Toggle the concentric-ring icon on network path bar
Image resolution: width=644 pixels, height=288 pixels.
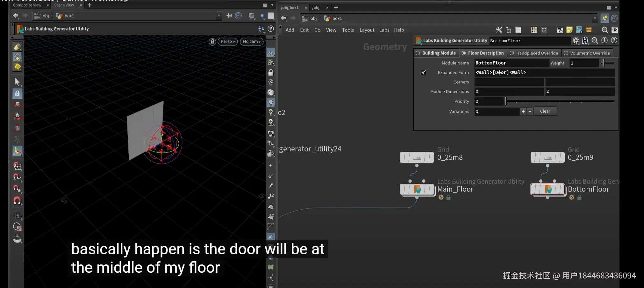pyautogui.click(x=614, y=18)
